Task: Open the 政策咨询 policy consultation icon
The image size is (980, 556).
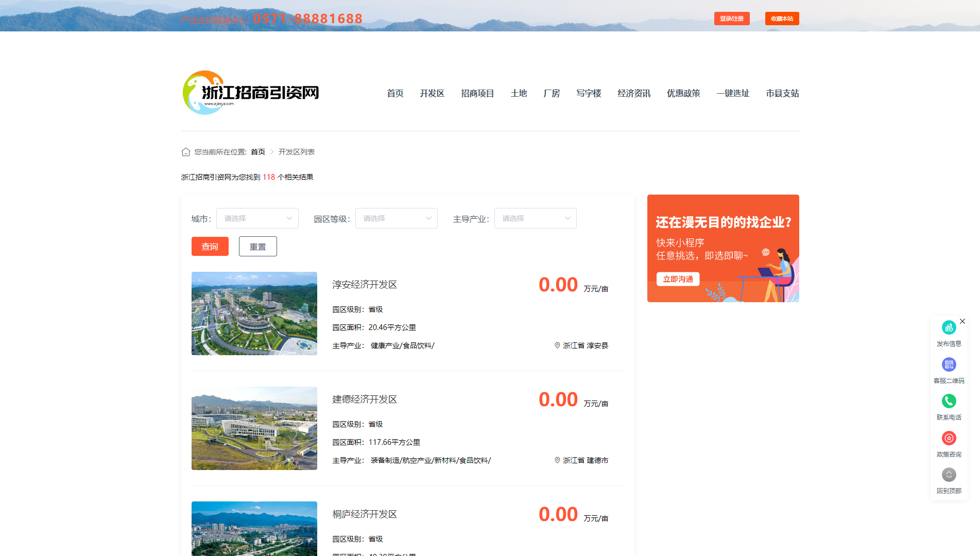Action: tap(949, 438)
